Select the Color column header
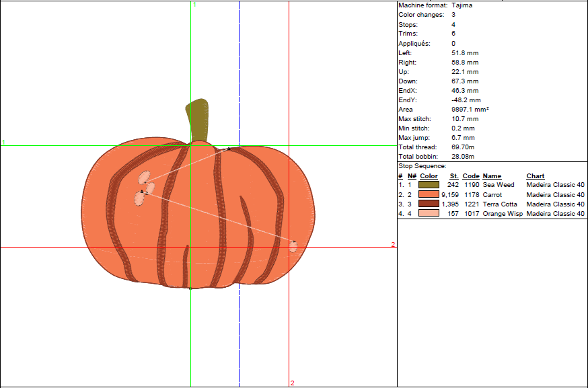This screenshot has height=388, width=588. pos(429,176)
